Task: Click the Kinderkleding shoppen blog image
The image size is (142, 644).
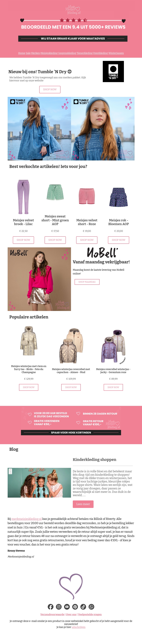Action: (x=39, y=482)
